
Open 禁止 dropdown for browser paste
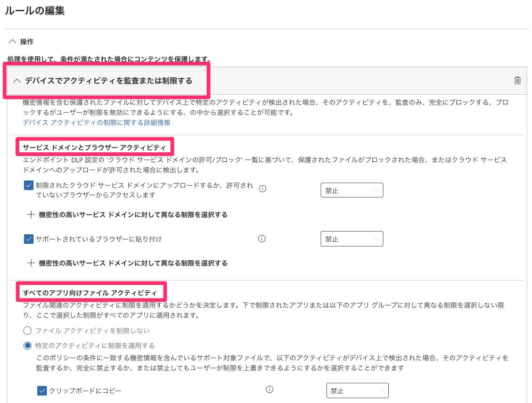352,239
